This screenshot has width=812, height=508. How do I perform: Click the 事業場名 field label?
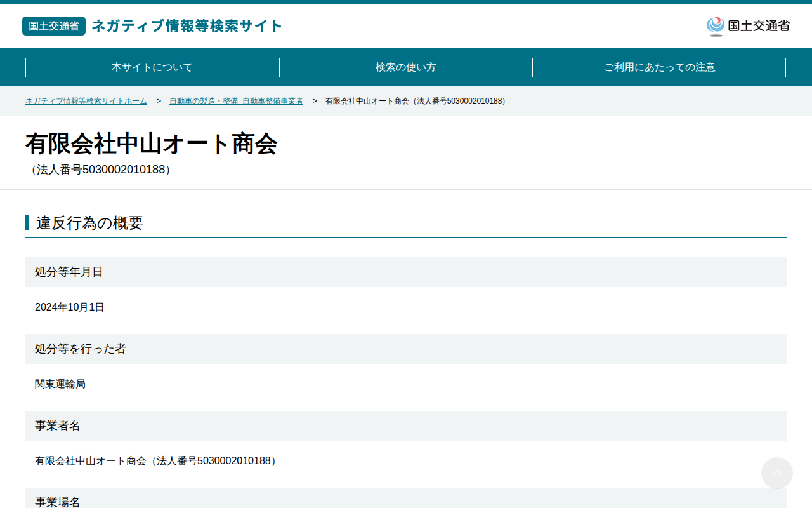point(58,502)
